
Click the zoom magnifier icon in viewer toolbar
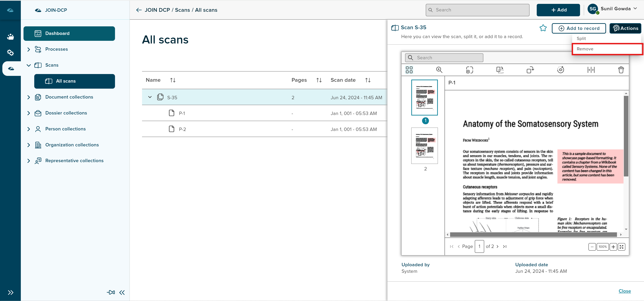click(x=439, y=70)
